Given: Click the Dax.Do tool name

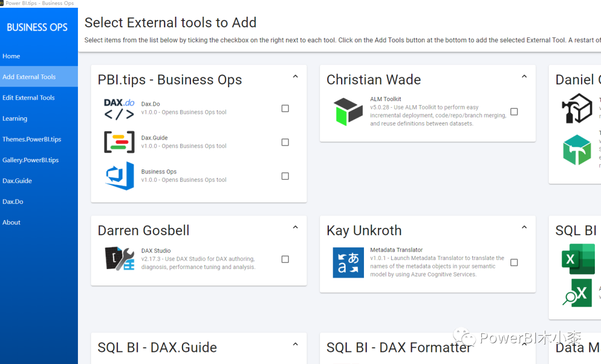Looking at the screenshot, I should pos(151,104).
